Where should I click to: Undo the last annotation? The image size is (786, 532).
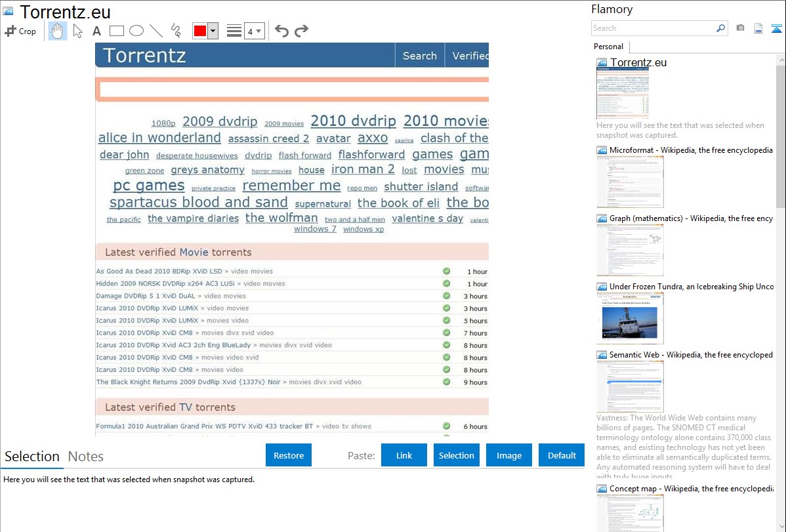pos(281,31)
